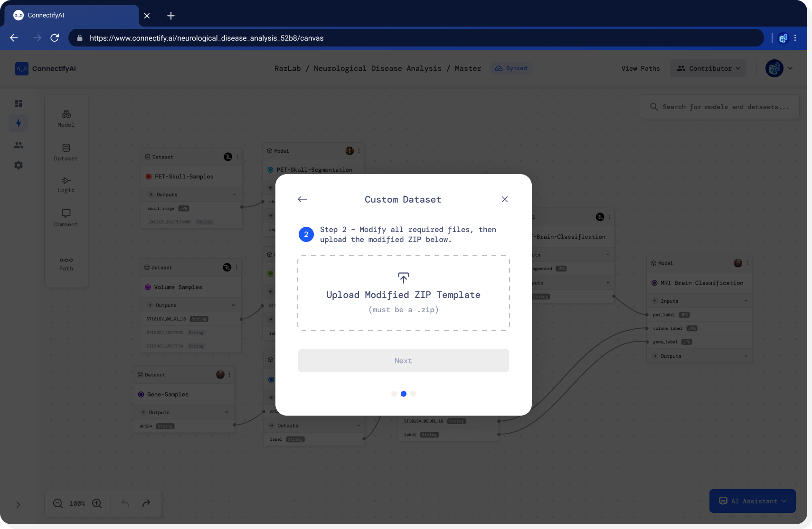Screen dimensions: 812x529
Task: Select the ConnectifyAI browser tab
Action: [71, 15]
